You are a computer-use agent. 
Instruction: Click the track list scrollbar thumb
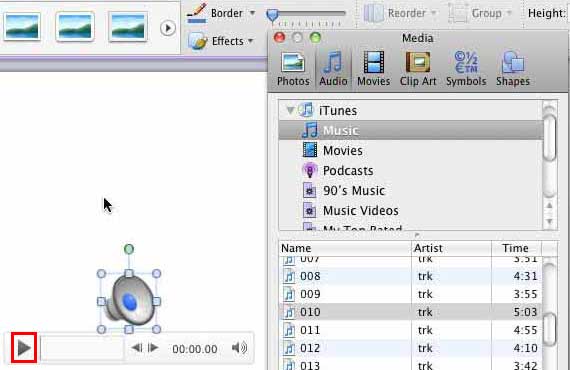click(550, 329)
